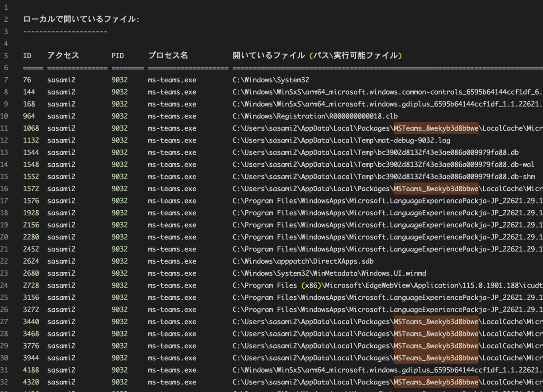Screen dimensions: 543x392
Task: Click 'sasami2' in row 2156
Action: [61, 225]
